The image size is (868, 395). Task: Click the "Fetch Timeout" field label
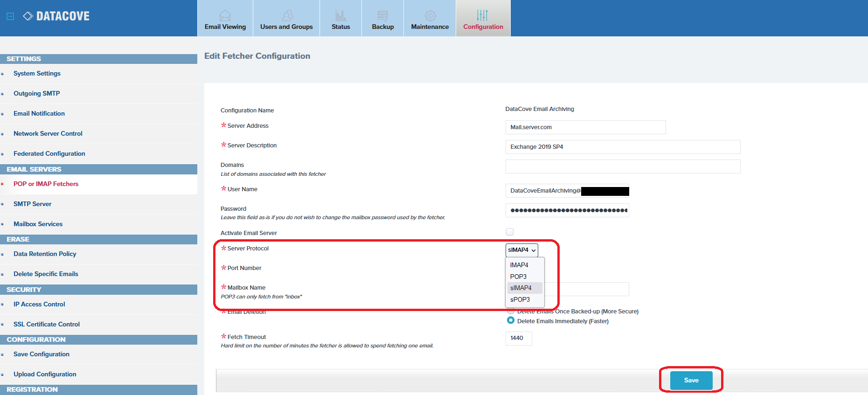tap(247, 337)
